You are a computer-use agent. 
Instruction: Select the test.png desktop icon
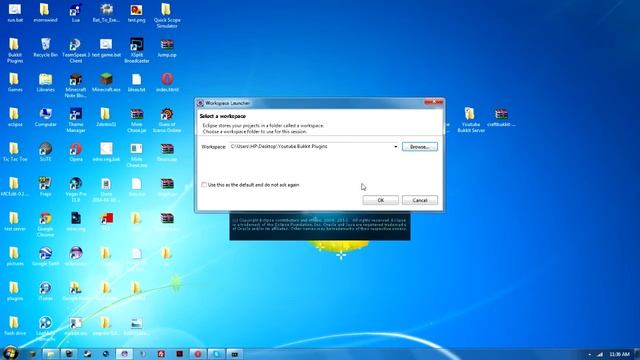tap(136, 13)
